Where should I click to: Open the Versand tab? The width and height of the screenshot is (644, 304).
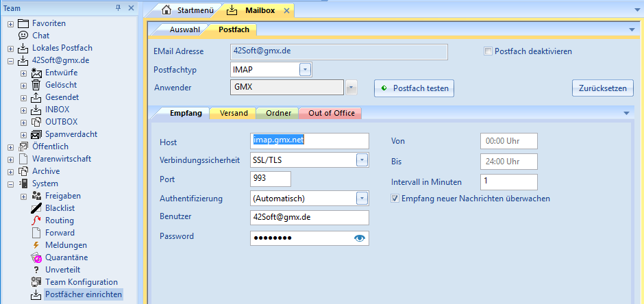(x=234, y=113)
